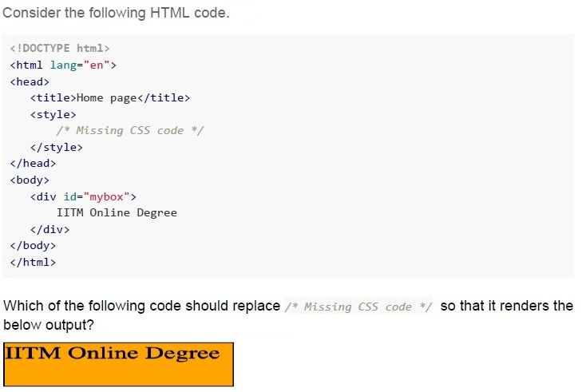Click the 'below output?' text

pyautogui.click(x=49, y=325)
